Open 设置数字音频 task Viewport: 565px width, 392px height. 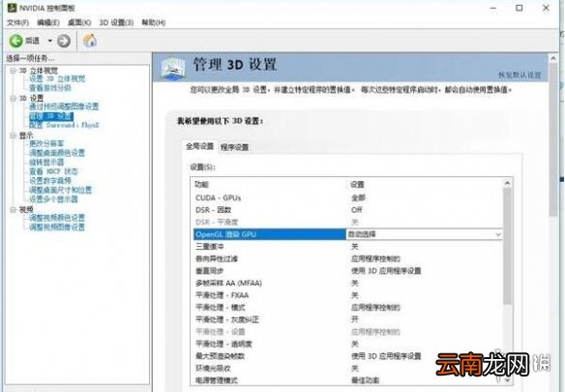[50, 181]
